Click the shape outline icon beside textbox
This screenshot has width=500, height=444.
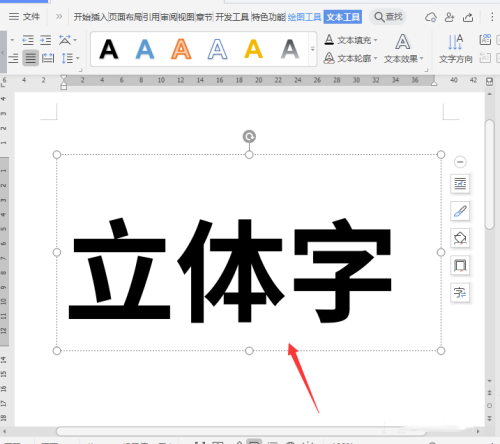pyautogui.click(x=460, y=266)
